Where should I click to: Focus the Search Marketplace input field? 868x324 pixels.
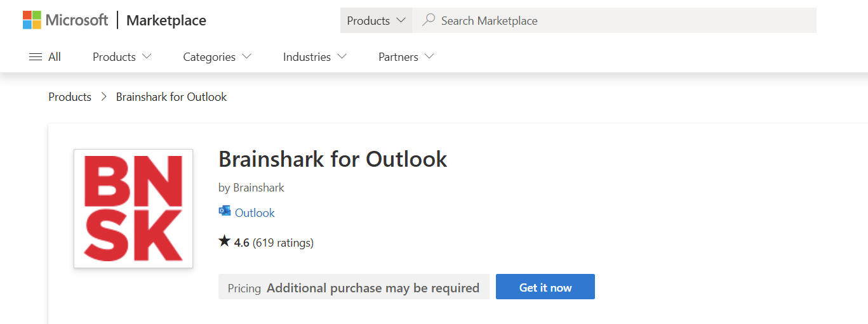coord(614,20)
